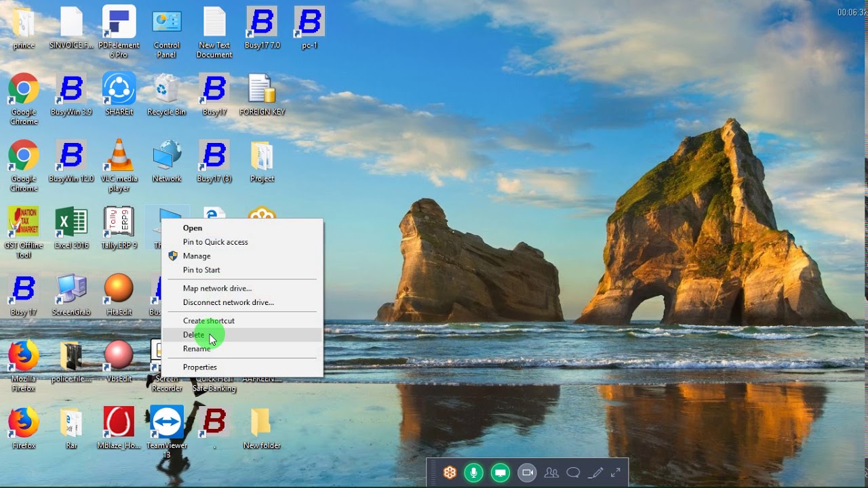This screenshot has width=868, height=488.
Task: Open chat bubble in meeting toolbar
Action: click(574, 472)
